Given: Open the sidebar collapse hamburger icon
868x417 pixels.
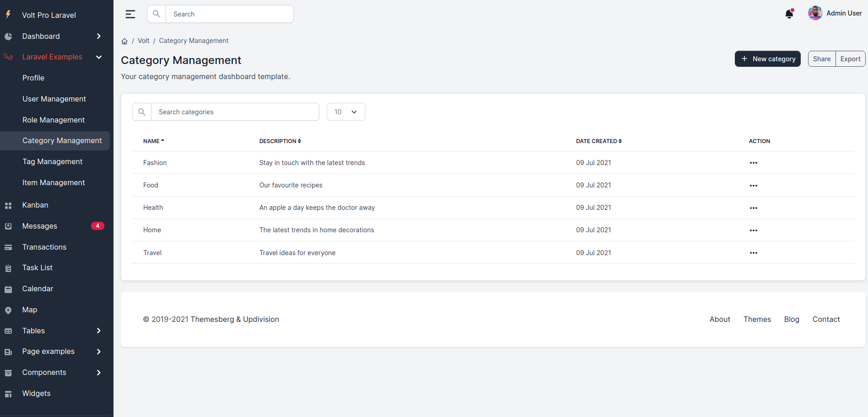Looking at the screenshot, I should click(x=130, y=14).
